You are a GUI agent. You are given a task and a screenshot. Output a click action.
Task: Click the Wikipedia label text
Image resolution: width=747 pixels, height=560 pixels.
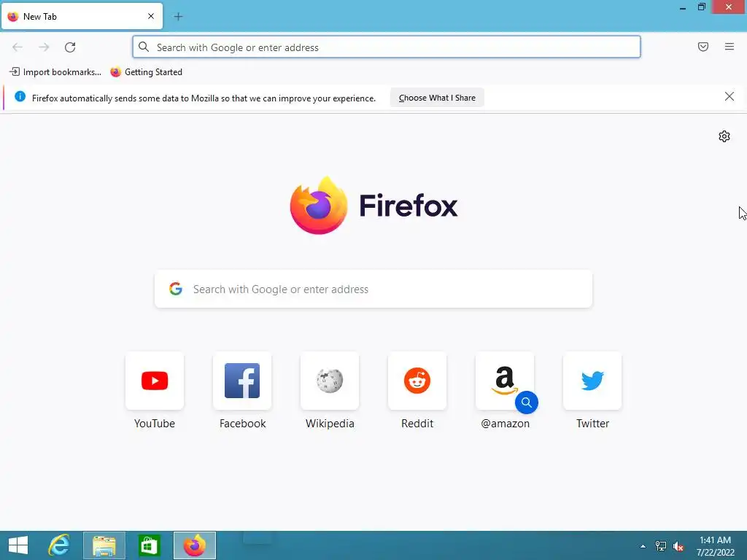coord(330,424)
